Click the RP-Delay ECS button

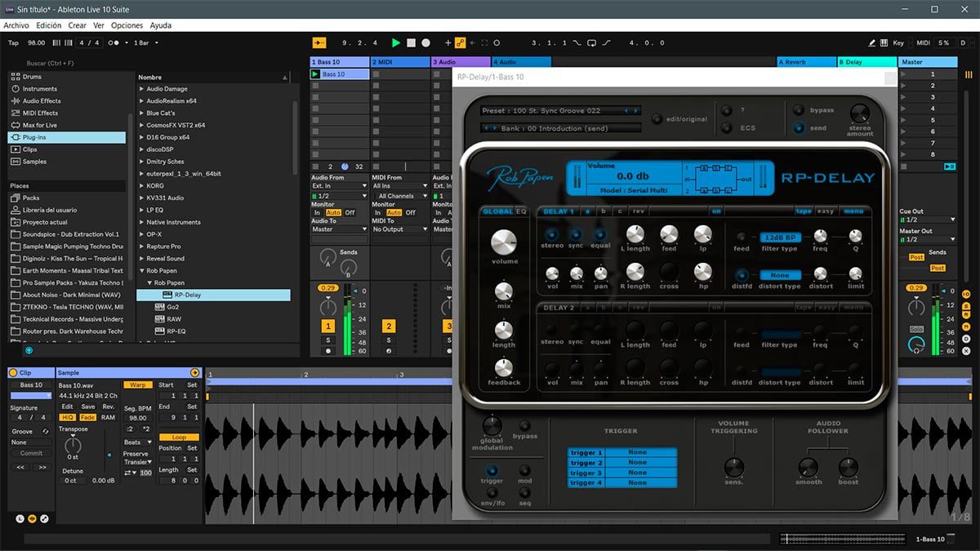tap(727, 127)
